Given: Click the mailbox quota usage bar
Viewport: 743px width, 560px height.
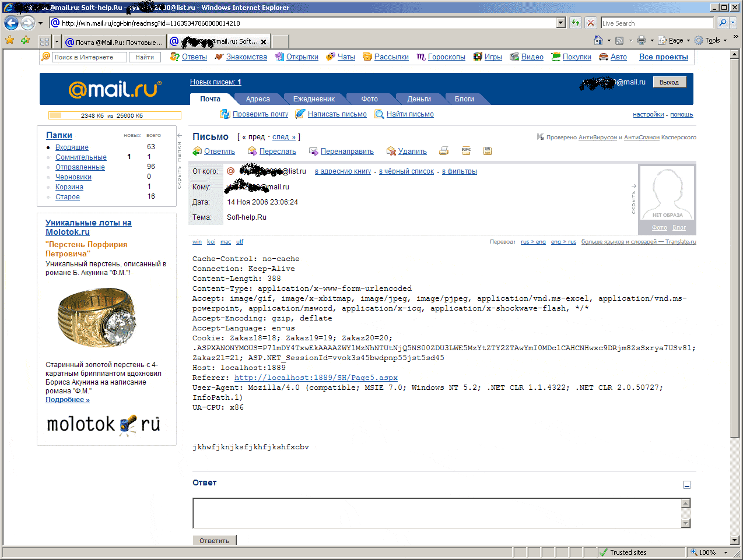Looking at the screenshot, I should pyautogui.click(x=114, y=115).
